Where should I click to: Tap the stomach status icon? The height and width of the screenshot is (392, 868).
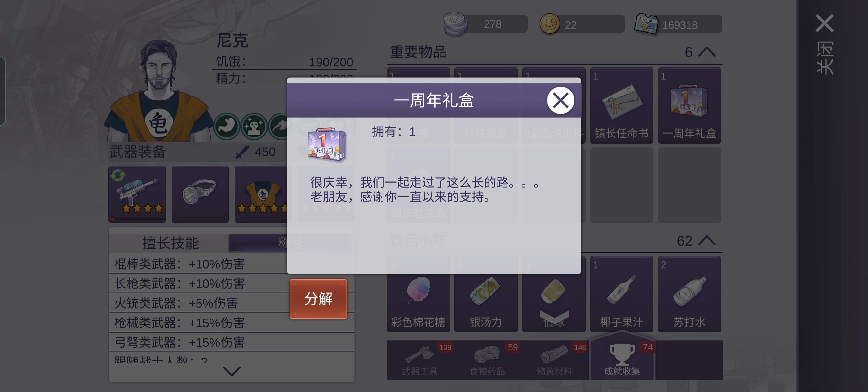(226, 127)
